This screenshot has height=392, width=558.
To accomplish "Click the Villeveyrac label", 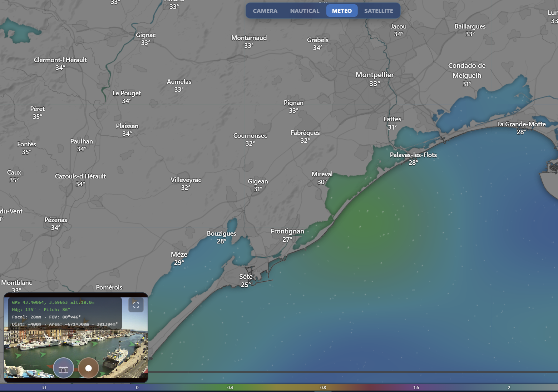I will point(186,180).
